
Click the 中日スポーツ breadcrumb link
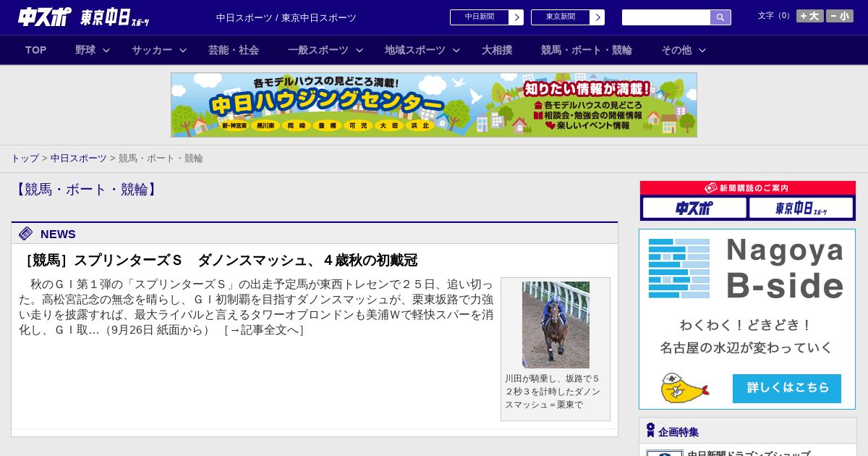pyautogui.click(x=79, y=158)
